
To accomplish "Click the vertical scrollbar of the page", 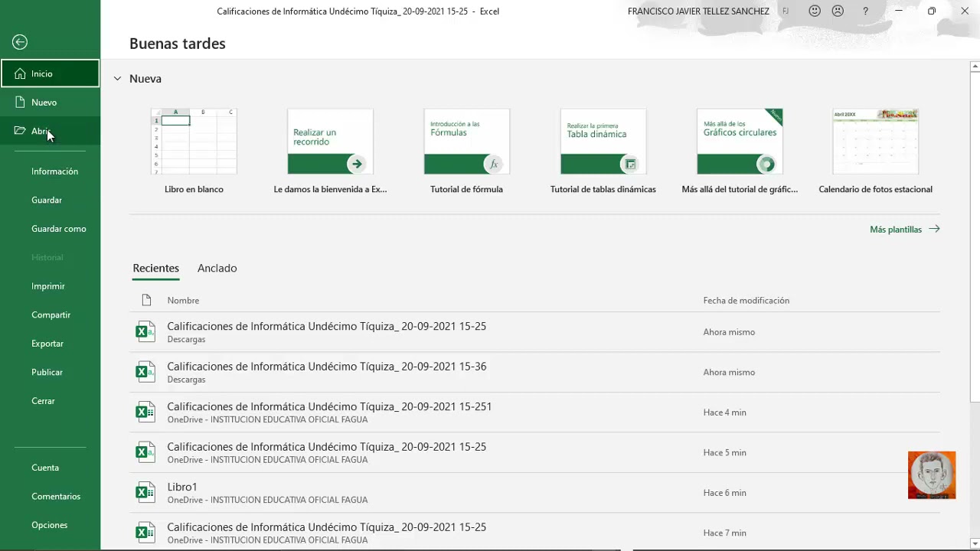I will tap(975, 237).
